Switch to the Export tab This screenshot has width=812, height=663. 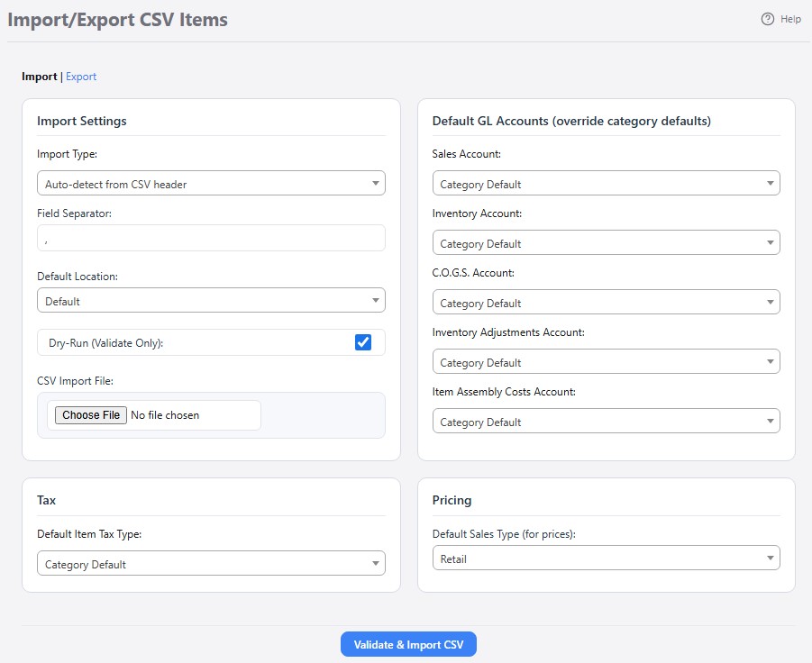point(81,77)
